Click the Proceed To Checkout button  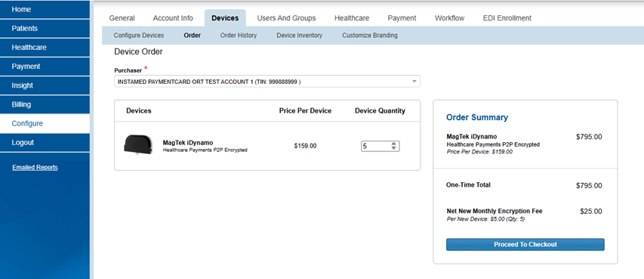click(525, 244)
